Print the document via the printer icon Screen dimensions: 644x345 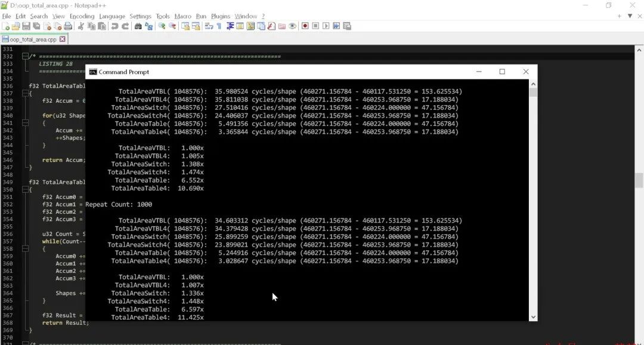(68, 26)
